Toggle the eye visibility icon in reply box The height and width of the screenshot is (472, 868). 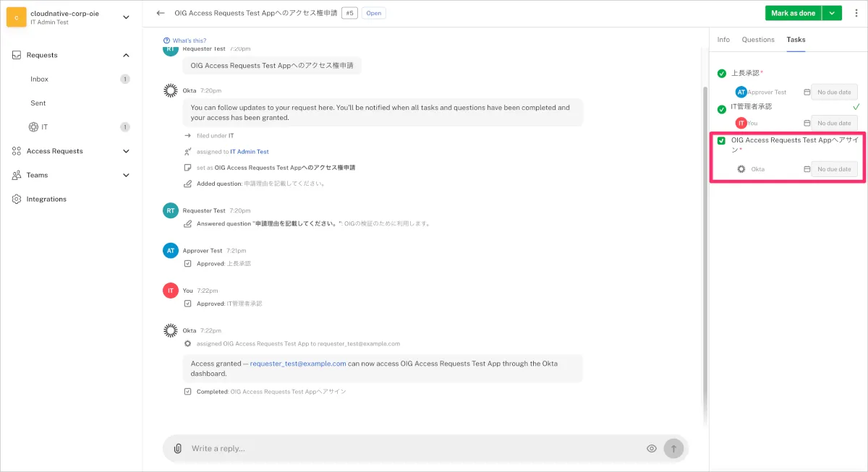[x=652, y=449]
